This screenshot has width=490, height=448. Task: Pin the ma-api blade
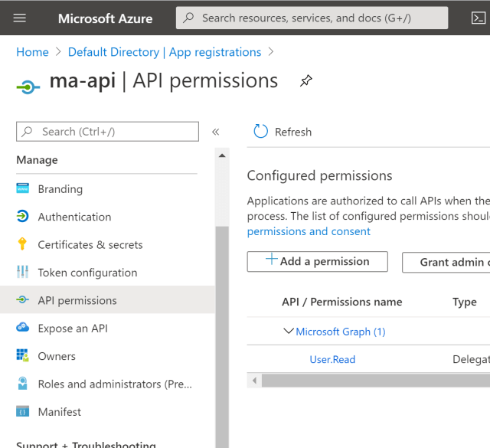(x=306, y=80)
